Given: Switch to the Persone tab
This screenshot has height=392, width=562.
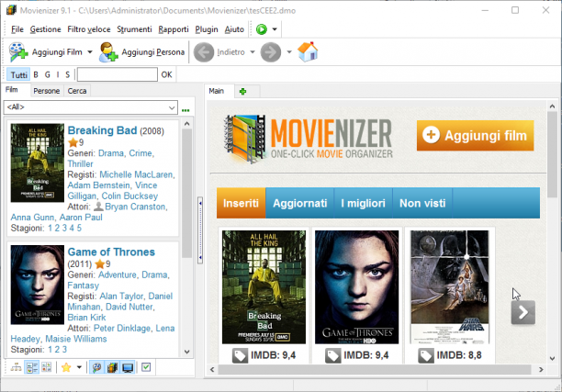Looking at the screenshot, I should pyautogui.click(x=47, y=91).
